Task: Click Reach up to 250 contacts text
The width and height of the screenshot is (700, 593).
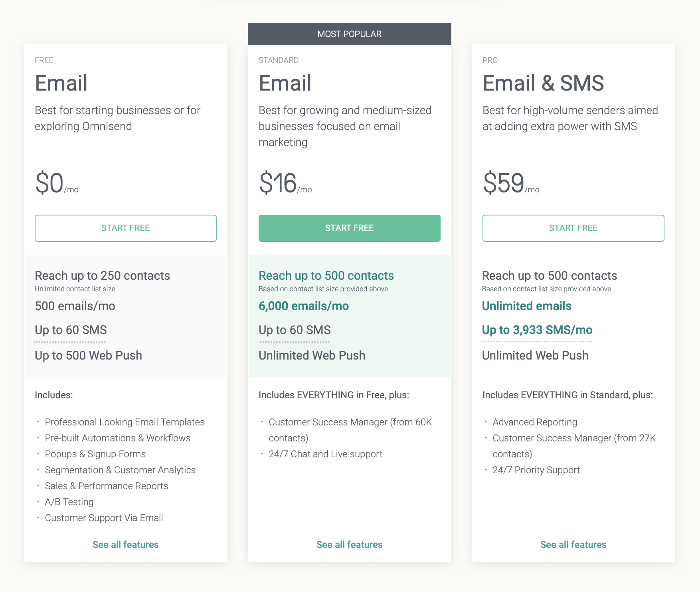Action: 102,276
